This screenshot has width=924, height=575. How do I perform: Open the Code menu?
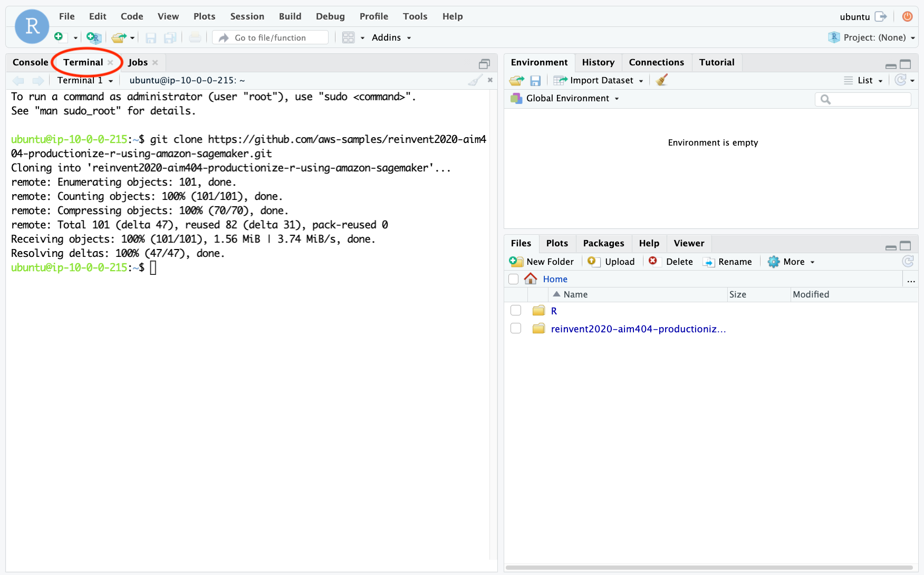pyautogui.click(x=132, y=16)
